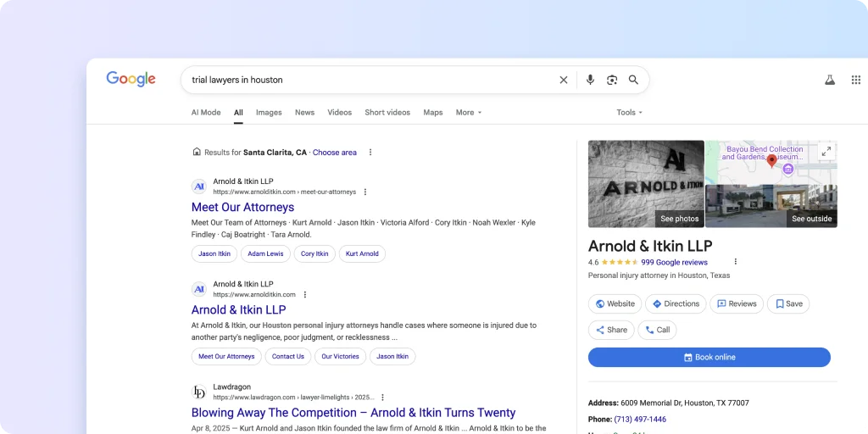Click Arnold & Itkin favicon of second result
This screenshot has height=434, width=868.
198,289
